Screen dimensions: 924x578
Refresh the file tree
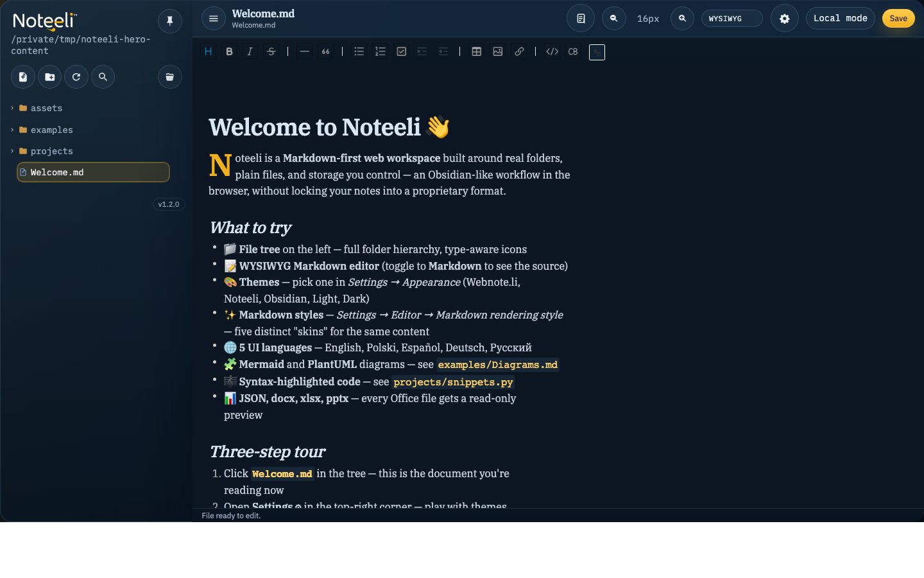(x=76, y=77)
